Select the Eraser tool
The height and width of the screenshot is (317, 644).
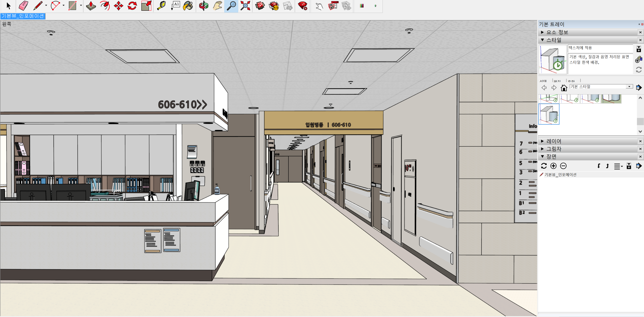(23, 6)
